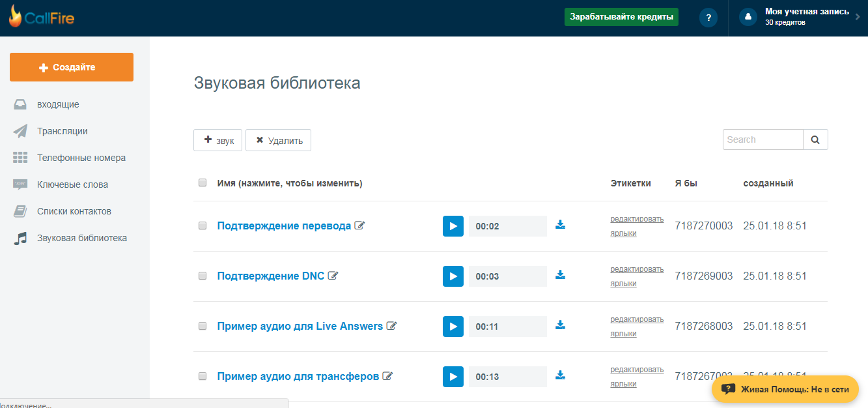Expand account menu chevron
The image size is (868, 408).
click(x=858, y=17)
